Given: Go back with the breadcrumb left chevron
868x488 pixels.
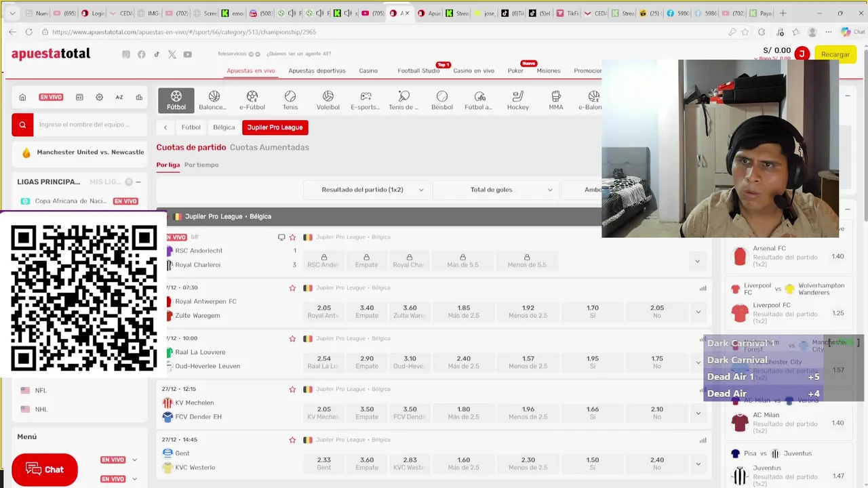Looking at the screenshot, I should 165,127.
